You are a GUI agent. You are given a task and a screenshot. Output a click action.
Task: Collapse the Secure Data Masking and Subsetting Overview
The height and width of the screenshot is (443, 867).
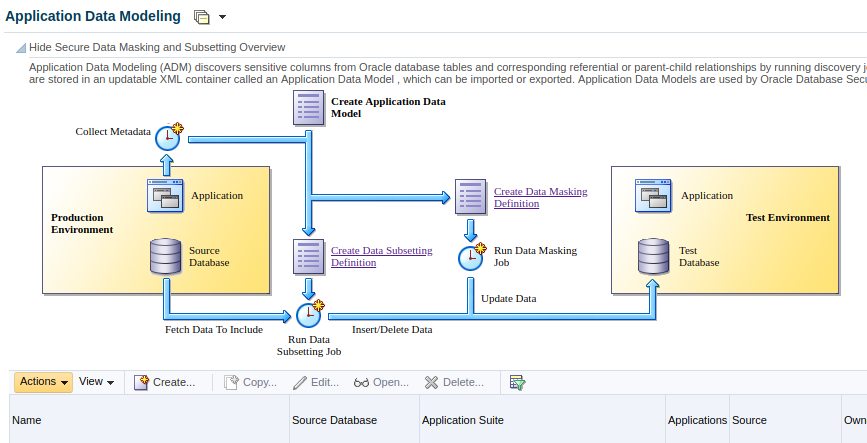[x=20, y=48]
